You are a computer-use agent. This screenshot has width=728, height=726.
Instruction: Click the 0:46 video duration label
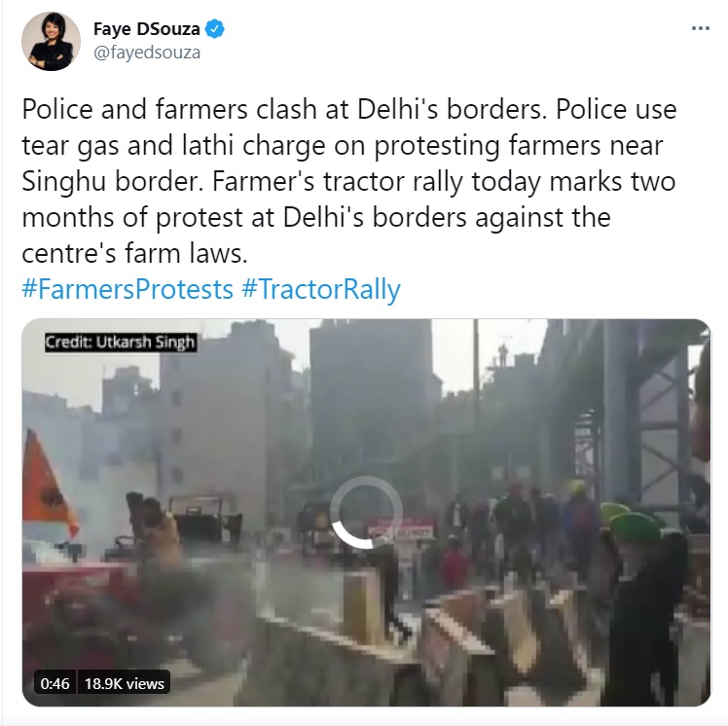55,683
